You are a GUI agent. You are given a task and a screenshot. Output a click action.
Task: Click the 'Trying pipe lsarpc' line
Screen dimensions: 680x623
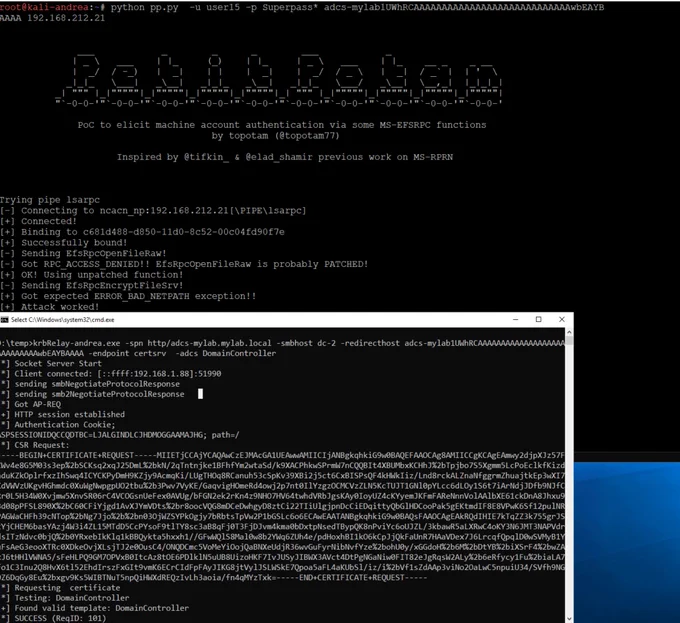pos(50,200)
